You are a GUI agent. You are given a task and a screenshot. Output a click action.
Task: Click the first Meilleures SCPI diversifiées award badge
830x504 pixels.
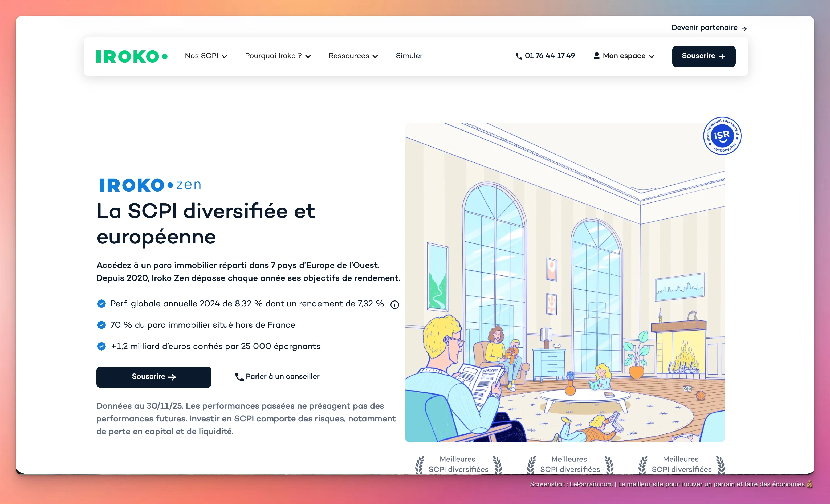coord(458,464)
